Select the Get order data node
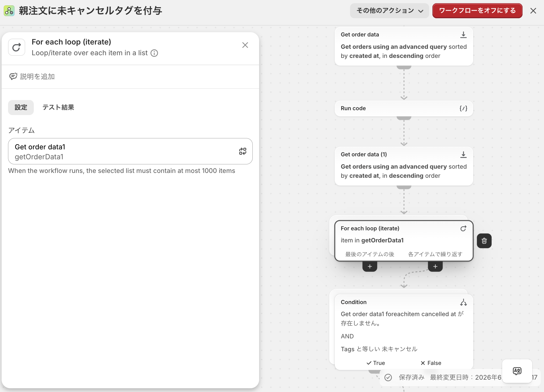The image size is (544, 392). tap(404, 46)
